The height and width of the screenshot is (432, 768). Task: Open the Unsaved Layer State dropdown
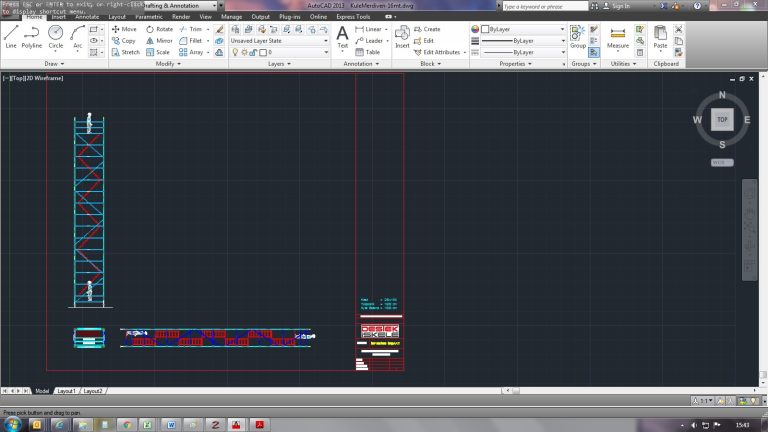279,41
